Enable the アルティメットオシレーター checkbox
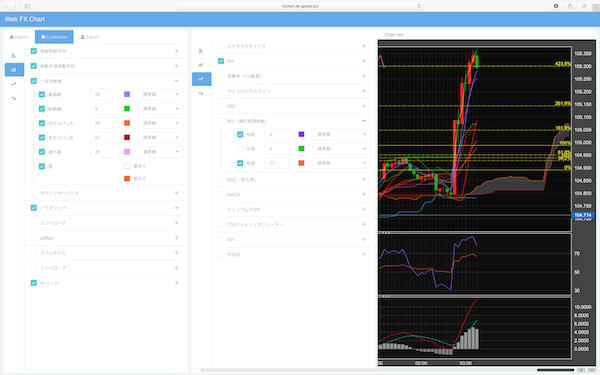600x375 pixels. [x=221, y=224]
